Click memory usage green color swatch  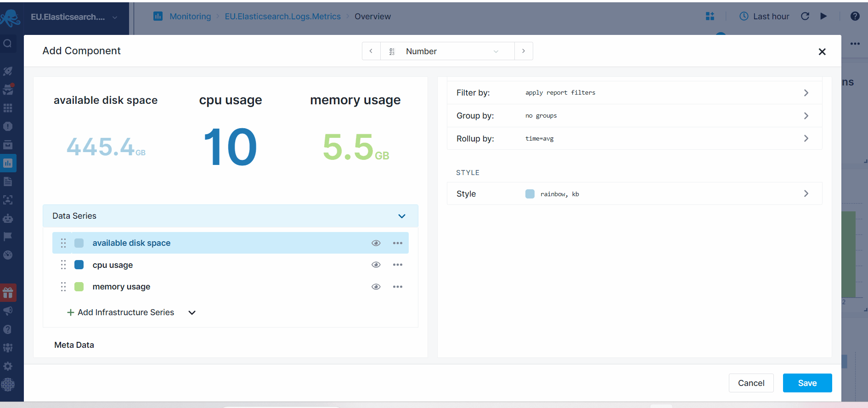pyautogui.click(x=79, y=287)
